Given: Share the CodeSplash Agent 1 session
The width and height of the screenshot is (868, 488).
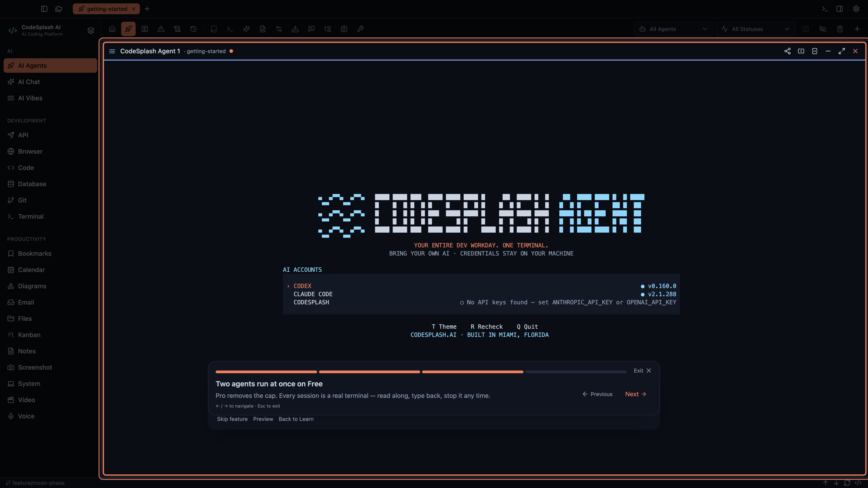Looking at the screenshot, I should tap(788, 51).
